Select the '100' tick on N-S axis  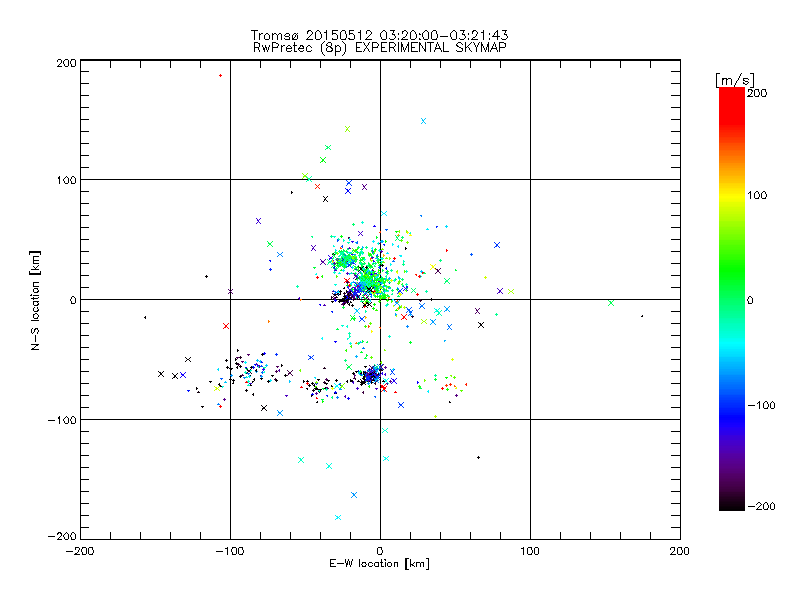coord(66,180)
